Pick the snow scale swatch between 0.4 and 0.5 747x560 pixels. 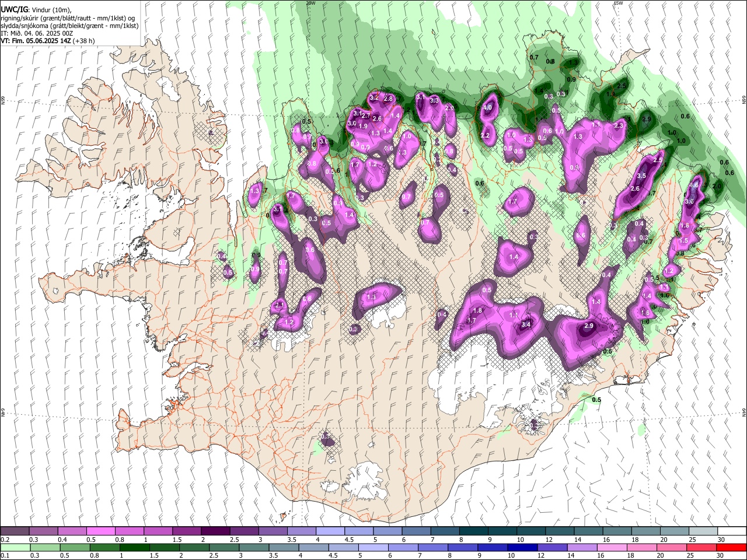coord(72,531)
